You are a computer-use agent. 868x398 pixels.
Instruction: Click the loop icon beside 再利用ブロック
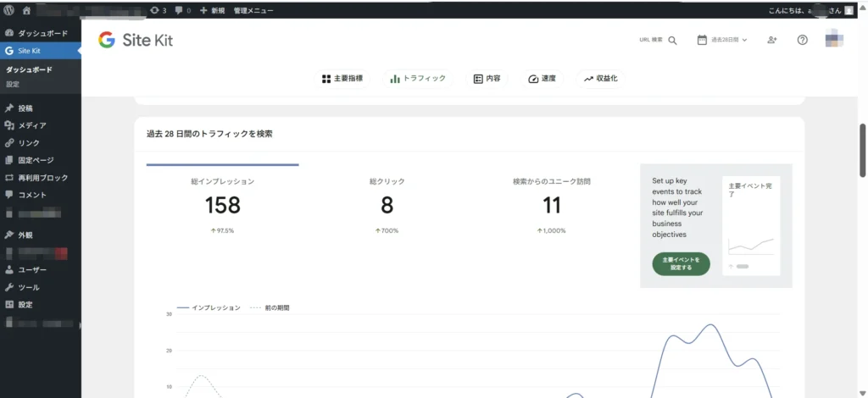(x=8, y=178)
